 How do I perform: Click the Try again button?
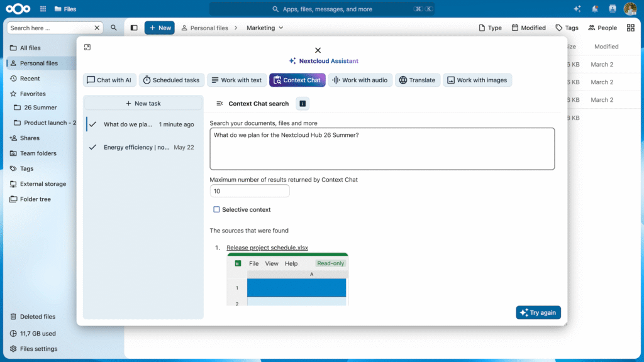tap(538, 313)
